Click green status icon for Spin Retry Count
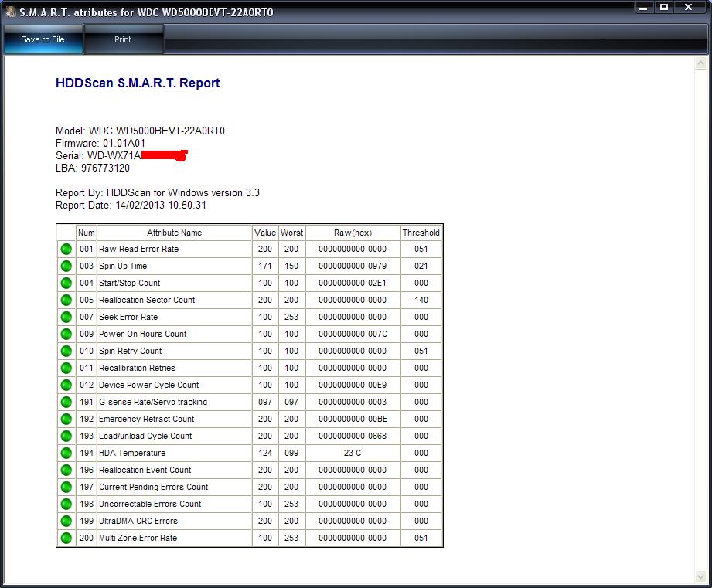712x588 pixels. pyautogui.click(x=66, y=351)
